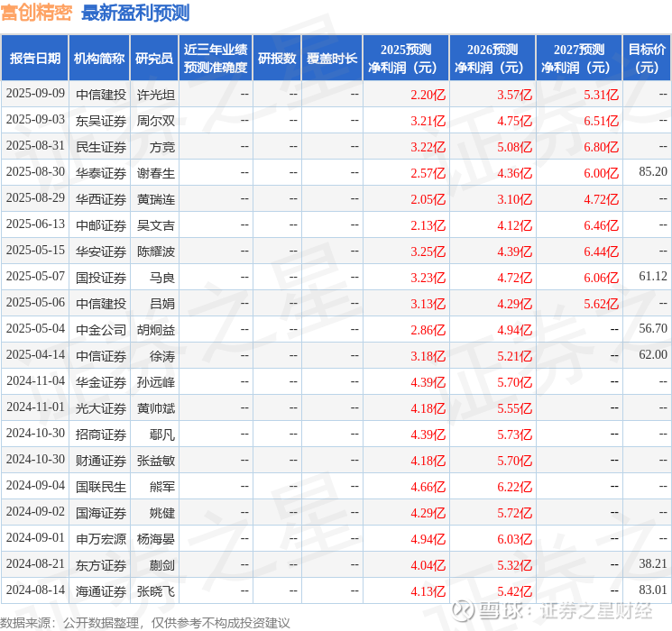
Task: Click 2027 profit value 4.72亿
Action: click(x=601, y=199)
